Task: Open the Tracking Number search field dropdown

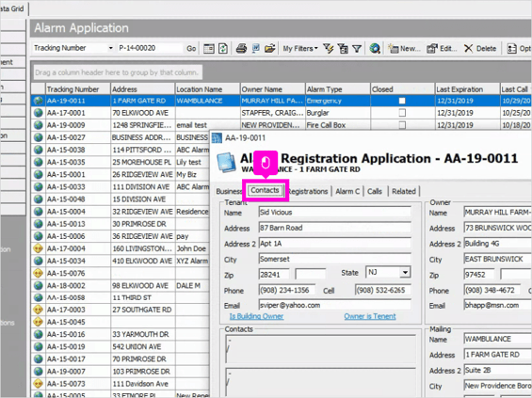Action: click(x=110, y=48)
